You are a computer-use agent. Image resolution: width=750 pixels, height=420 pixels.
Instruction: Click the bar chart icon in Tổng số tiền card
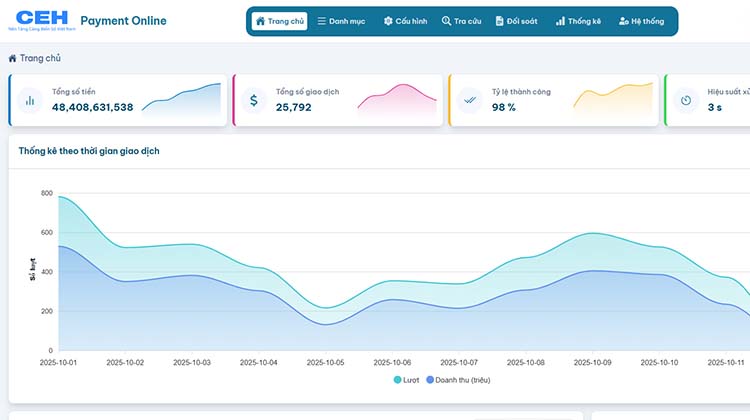pyautogui.click(x=30, y=100)
